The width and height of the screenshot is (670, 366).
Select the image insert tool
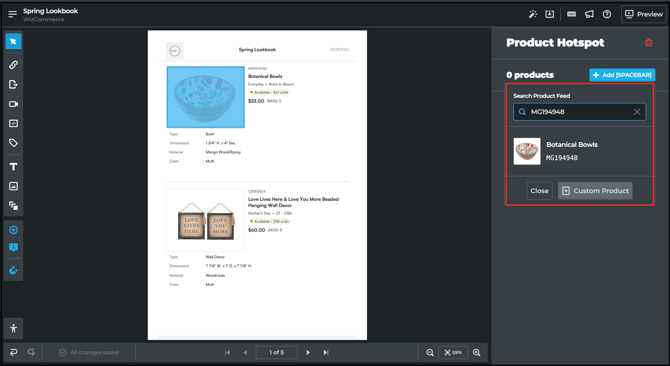(x=13, y=186)
